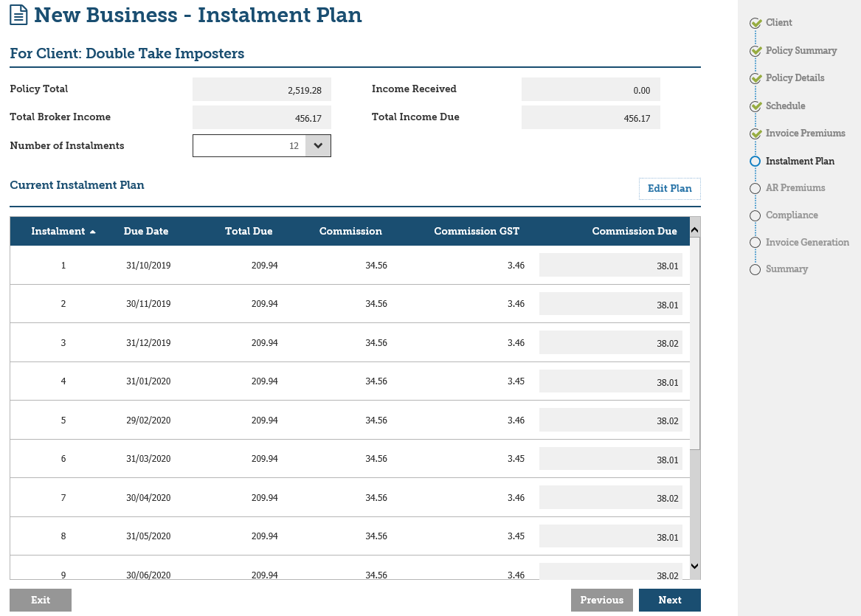Select the AR Premiums step circle
This screenshot has width=861, height=616.
[x=755, y=188]
